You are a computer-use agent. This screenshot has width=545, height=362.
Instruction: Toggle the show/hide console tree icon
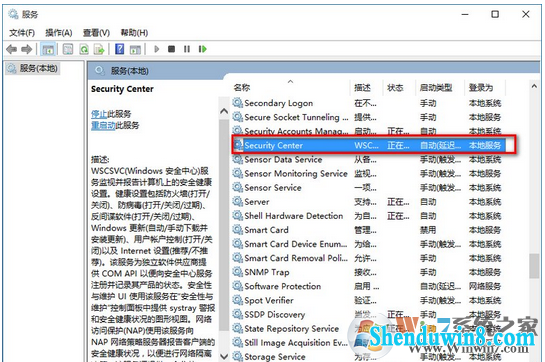(48, 49)
